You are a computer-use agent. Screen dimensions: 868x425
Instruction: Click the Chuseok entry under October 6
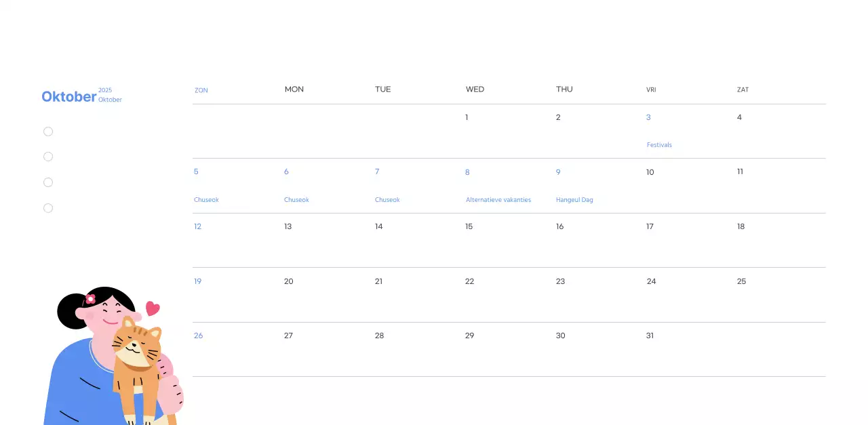coord(296,199)
